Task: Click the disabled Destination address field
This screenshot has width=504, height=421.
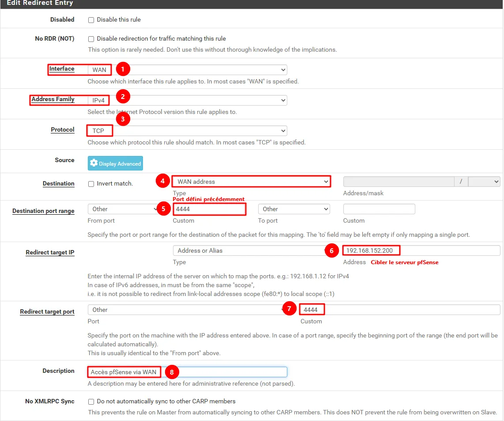Action: coord(399,182)
